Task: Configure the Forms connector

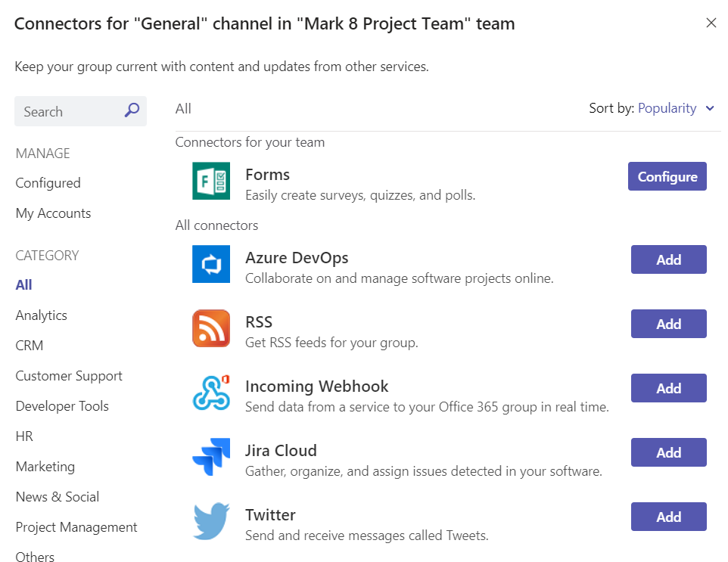Action: [x=667, y=176]
